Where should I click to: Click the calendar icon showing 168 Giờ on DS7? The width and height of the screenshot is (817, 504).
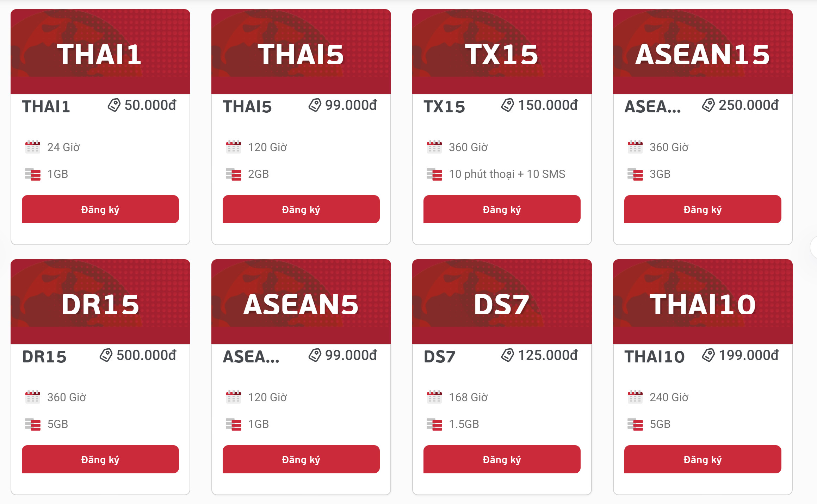(434, 397)
